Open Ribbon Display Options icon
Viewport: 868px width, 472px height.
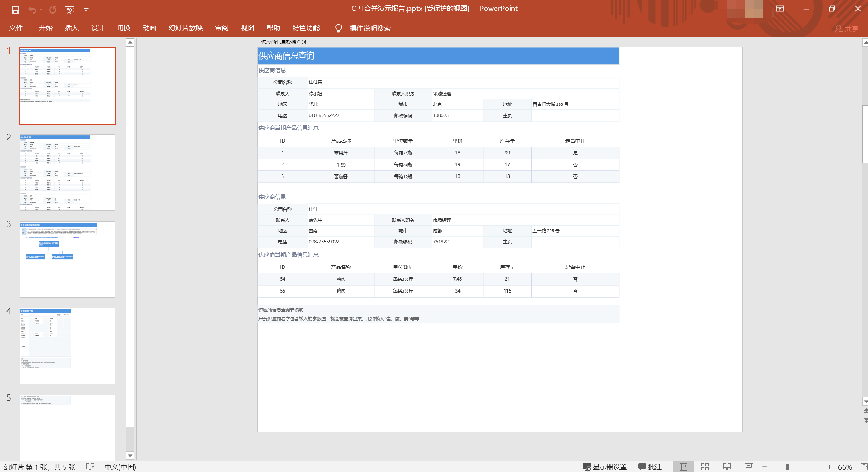tap(780, 9)
